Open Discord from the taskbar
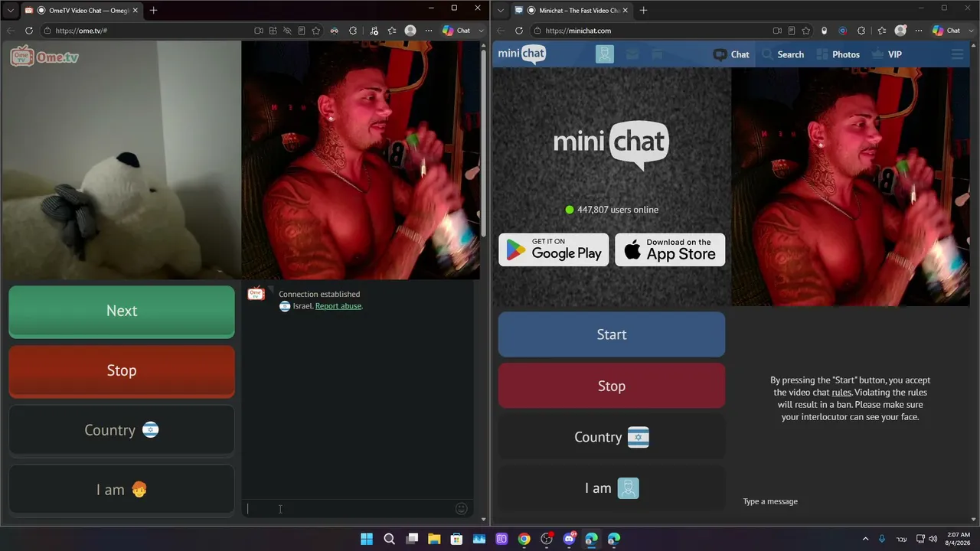Image resolution: width=980 pixels, height=551 pixels. (x=569, y=539)
